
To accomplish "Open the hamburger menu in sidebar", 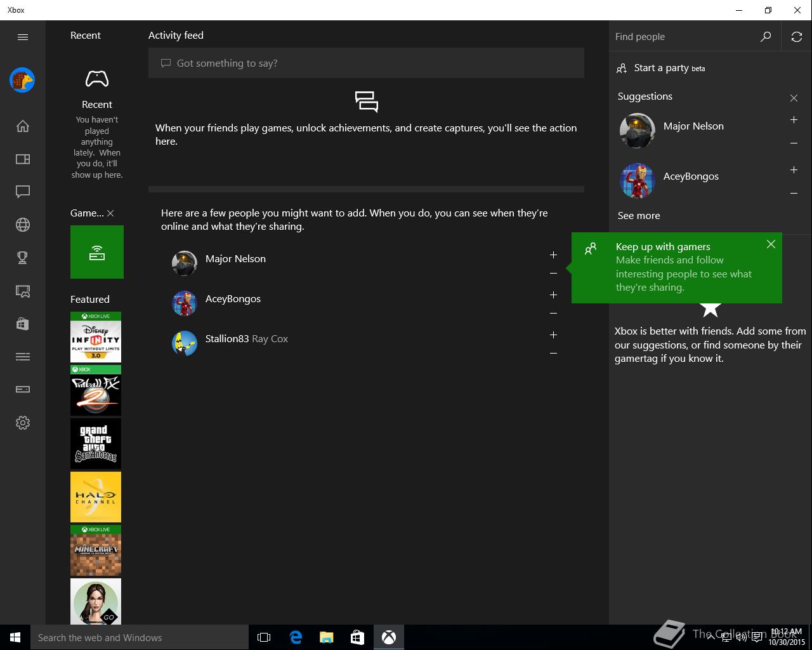I will coord(23,37).
